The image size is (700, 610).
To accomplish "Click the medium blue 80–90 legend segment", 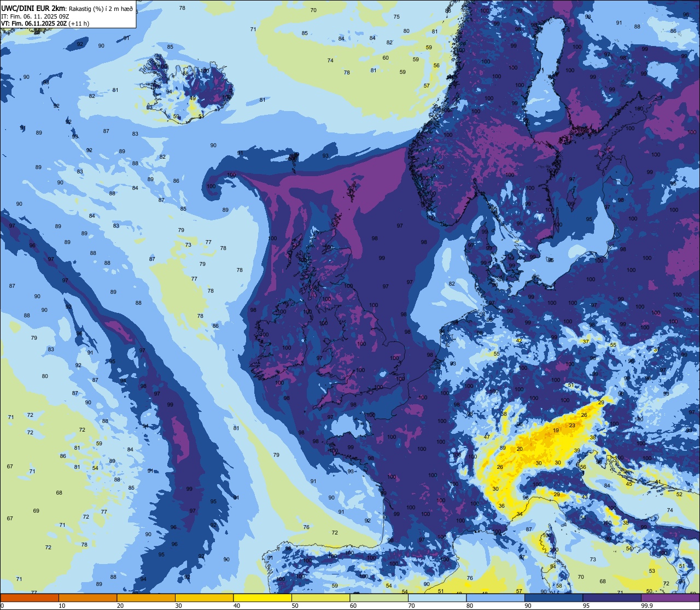I will click(495, 597).
